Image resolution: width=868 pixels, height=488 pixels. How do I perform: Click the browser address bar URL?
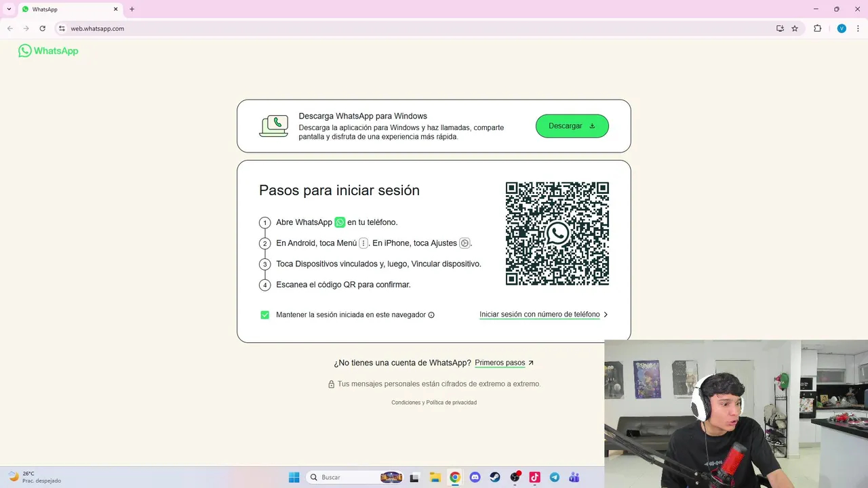click(97, 28)
